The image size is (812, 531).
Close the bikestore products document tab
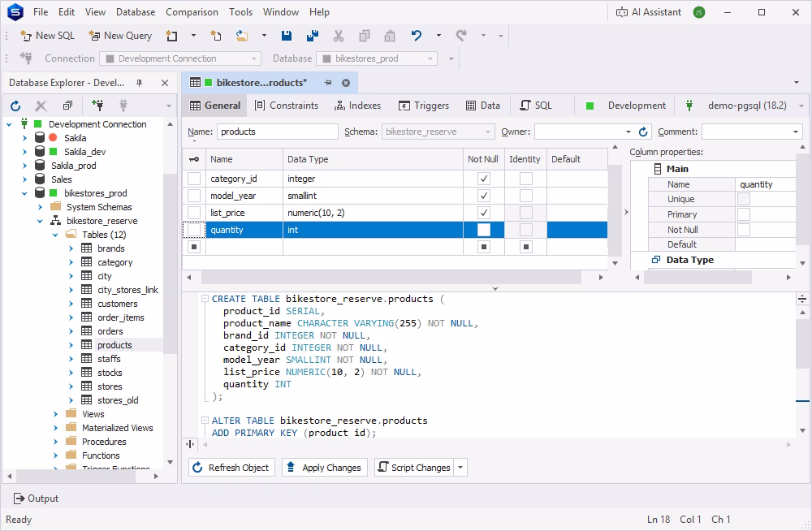(x=346, y=83)
